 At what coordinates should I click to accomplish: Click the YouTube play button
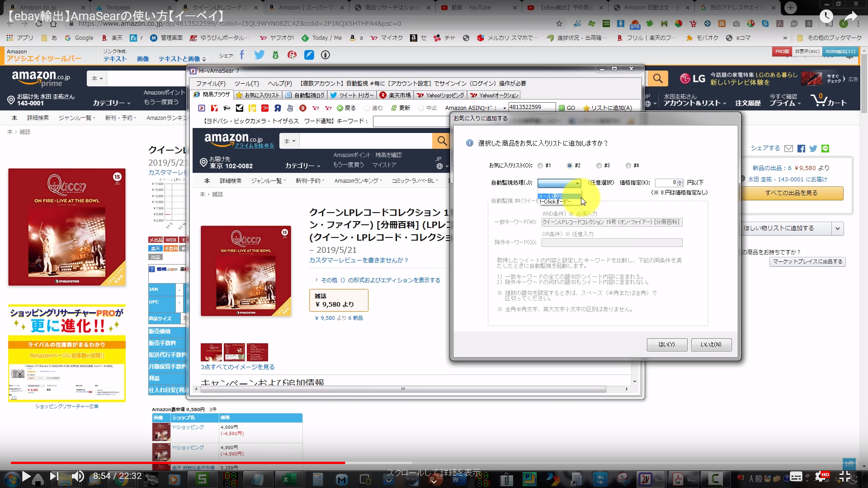[x=26, y=476]
